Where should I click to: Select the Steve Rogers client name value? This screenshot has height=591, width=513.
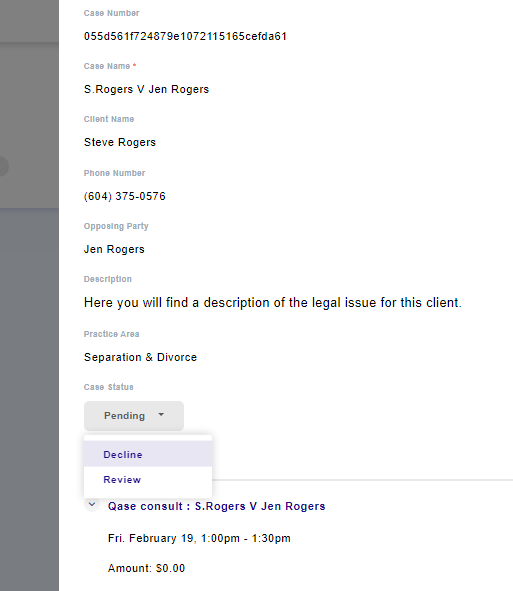click(x=120, y=142)
